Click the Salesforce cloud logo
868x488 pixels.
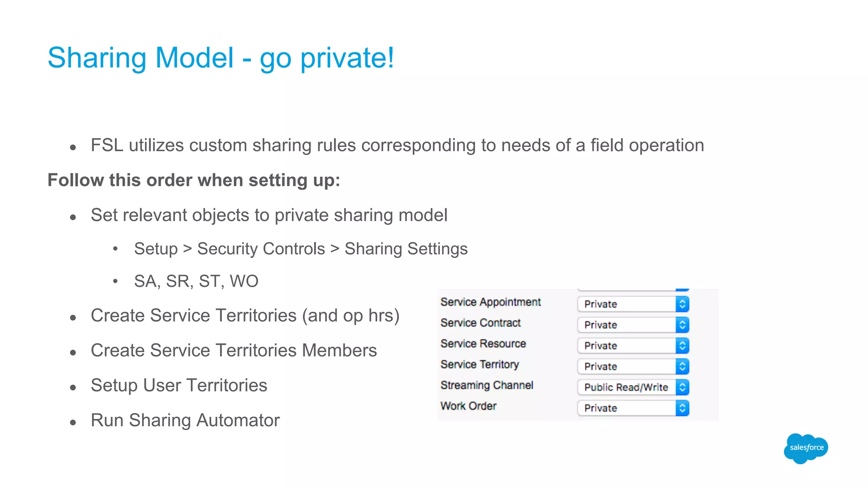click(806, 448)
